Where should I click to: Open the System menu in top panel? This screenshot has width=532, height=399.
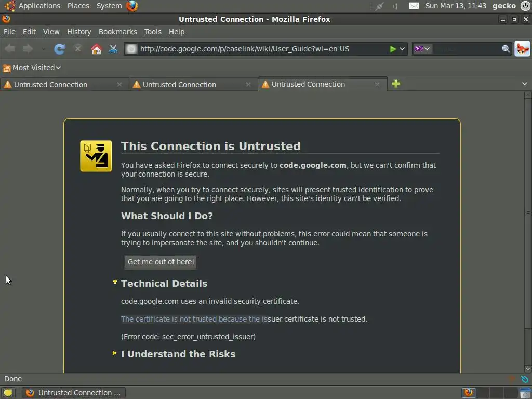click(109, 6)
